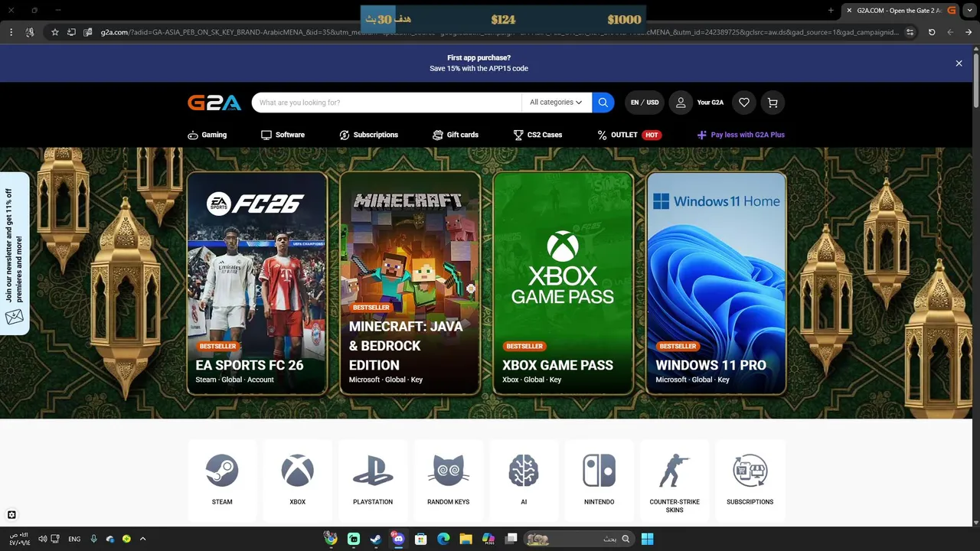Open the Random Keys category icon
The image size is (980, 551).
point(449,471)
